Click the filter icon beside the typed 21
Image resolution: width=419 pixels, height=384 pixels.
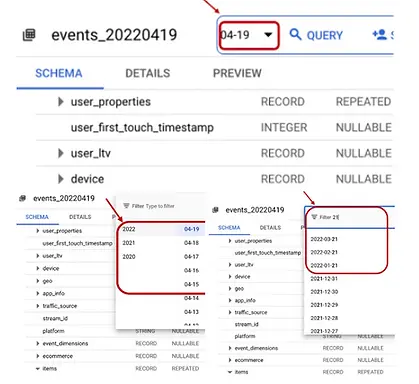click(314, 217)
